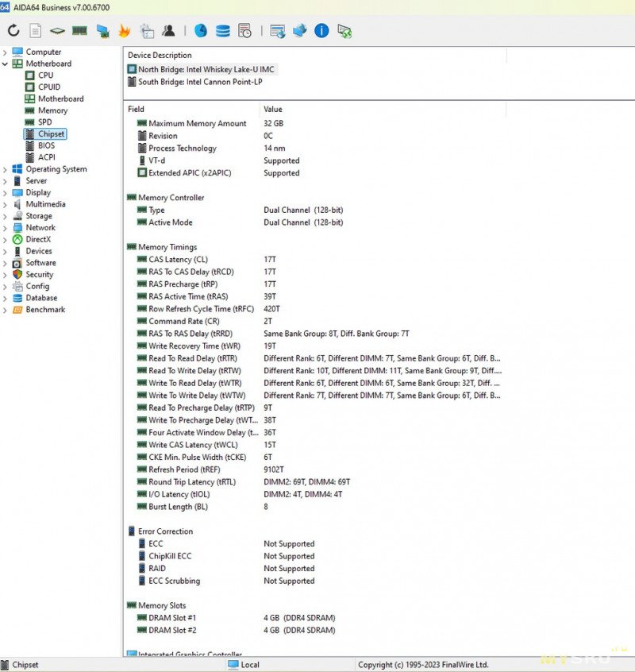The height and width of the screenshot is (672, 635).
Task: Click the Memory Slots section icon
Action: (132, 605)
